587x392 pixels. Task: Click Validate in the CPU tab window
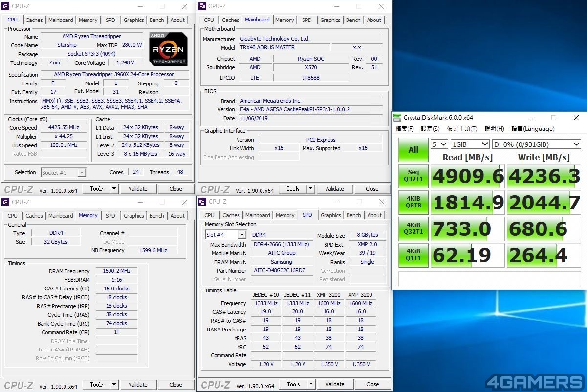coord(138,189)
